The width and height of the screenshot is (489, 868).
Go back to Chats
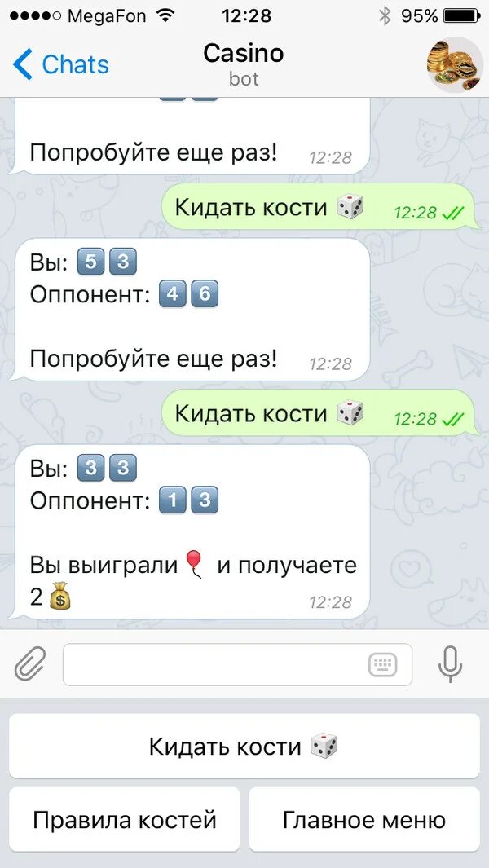coord(61,64)
